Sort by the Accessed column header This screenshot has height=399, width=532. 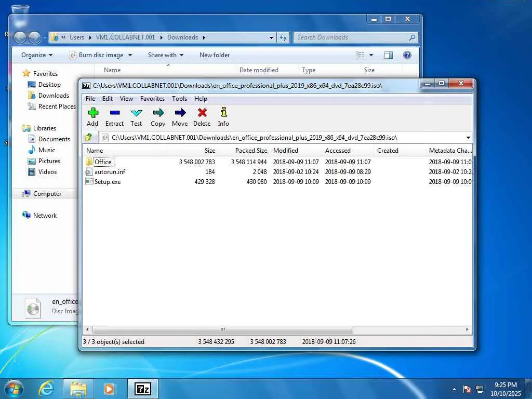(348, 151)
